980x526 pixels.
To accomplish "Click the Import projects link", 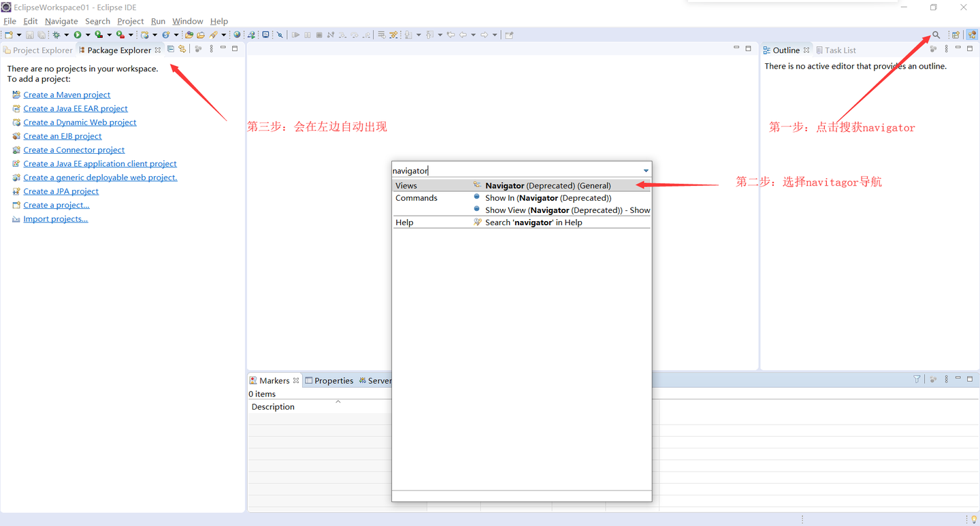I will click(55, 218).
